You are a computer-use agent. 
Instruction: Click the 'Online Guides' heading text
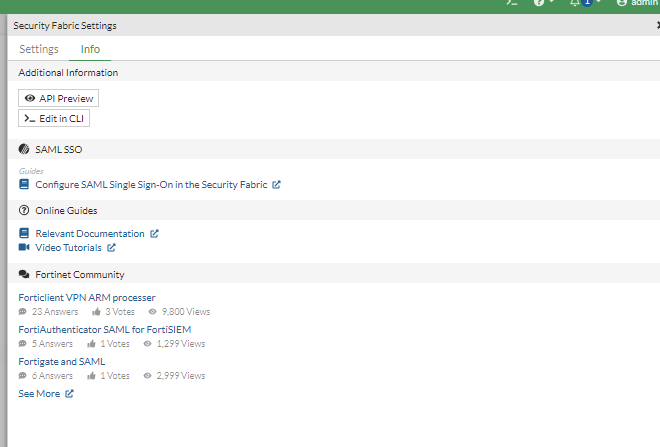(66, 210)
